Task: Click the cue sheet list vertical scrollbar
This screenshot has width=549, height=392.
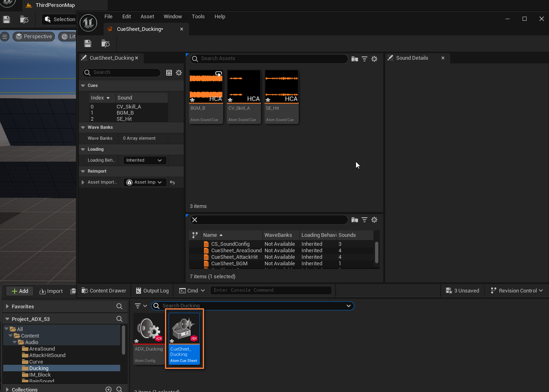Action: coord(377,253)
